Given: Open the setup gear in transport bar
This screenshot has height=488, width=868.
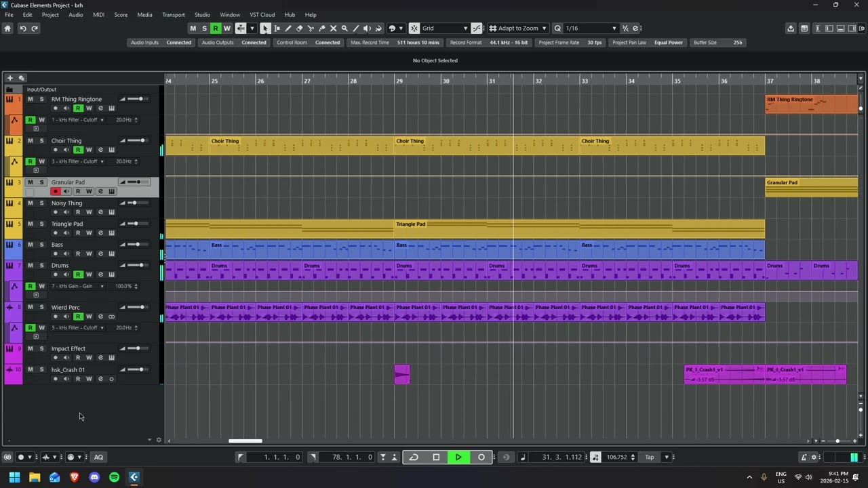Looking at the screenshot, I should [x=814, y=457].
